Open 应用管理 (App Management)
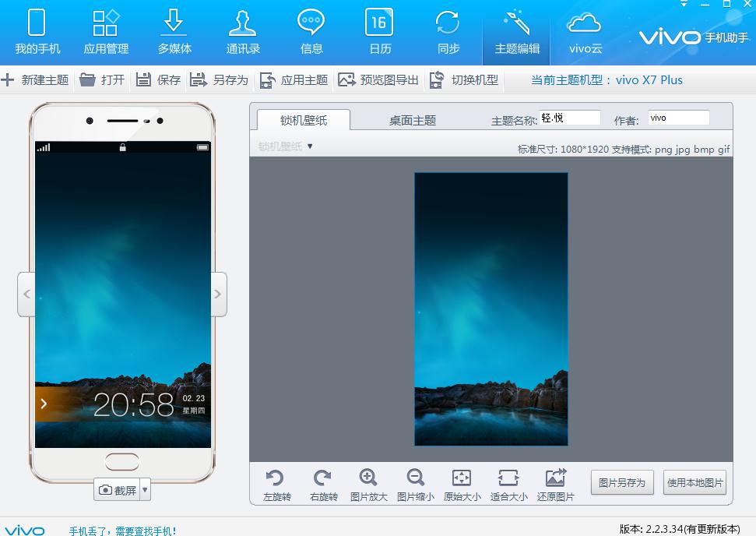 (105, 30)
